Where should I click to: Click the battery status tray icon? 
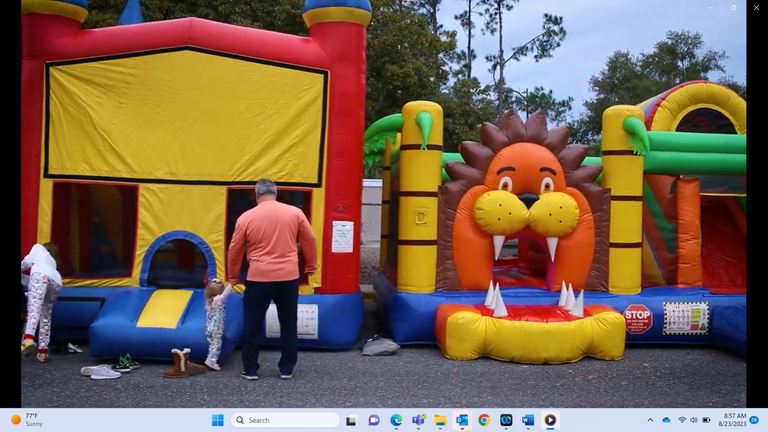point(706,420)
